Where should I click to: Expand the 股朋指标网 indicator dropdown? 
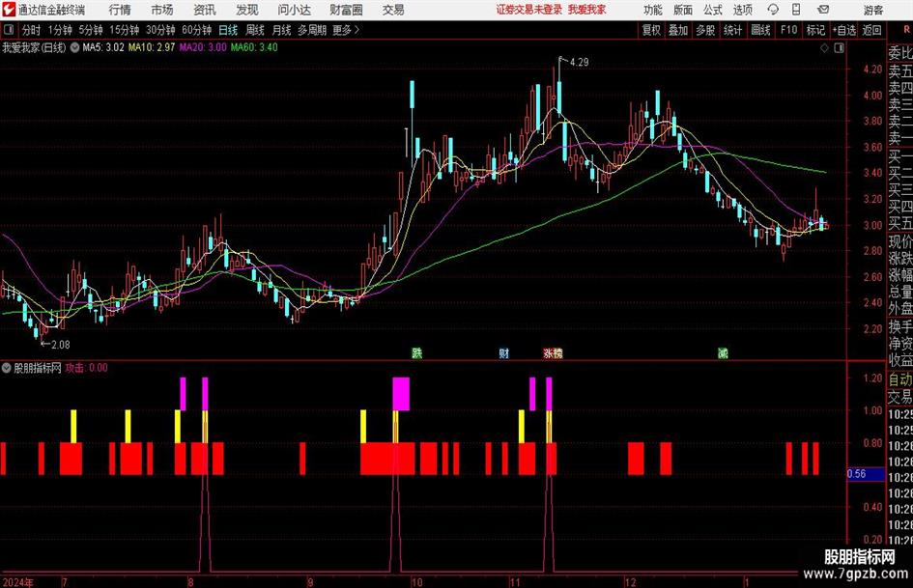point(7,368)
